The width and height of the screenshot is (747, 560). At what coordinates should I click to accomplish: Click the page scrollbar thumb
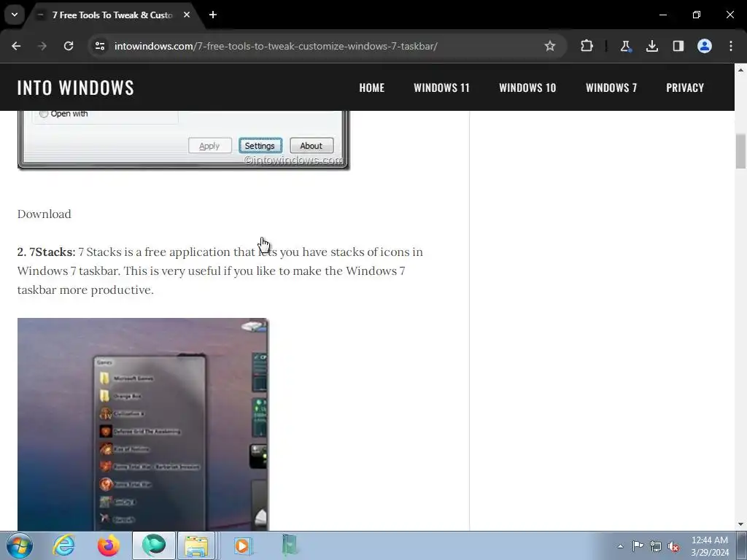click(740, 152)
